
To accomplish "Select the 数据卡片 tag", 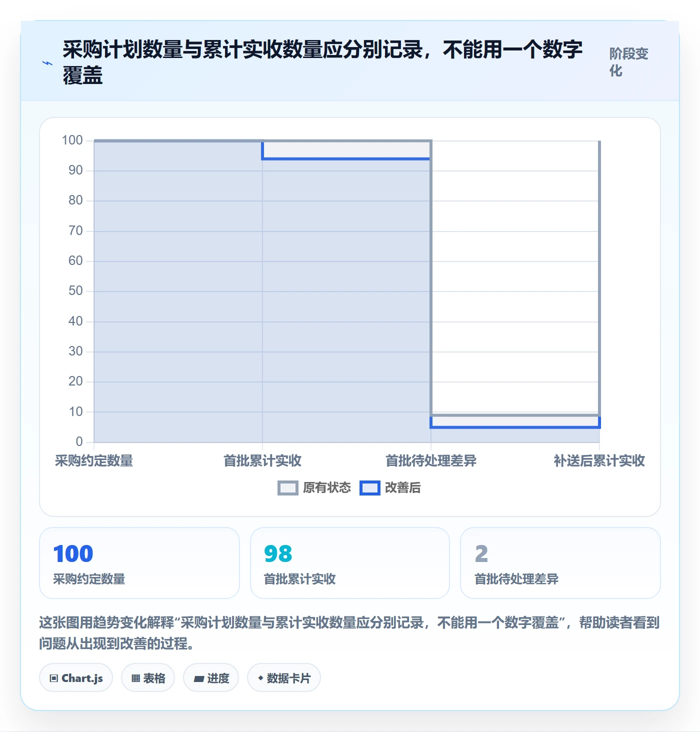I will coord(284,677).
